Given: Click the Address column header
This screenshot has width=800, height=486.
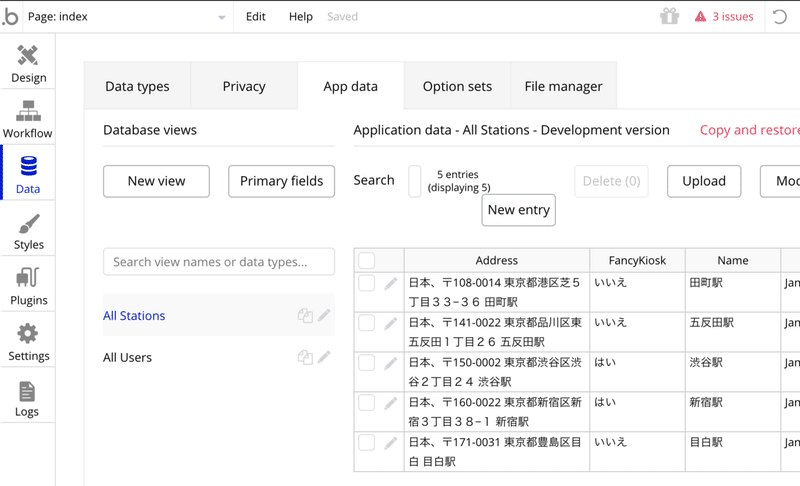Looking at the screenshot, I should pos(496,261).
